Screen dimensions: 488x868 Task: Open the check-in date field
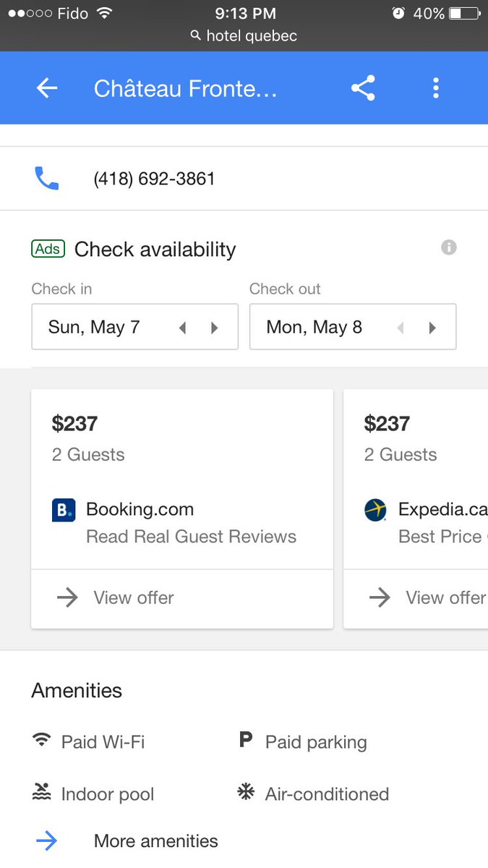pyautogui.click(x=101, y=328)
